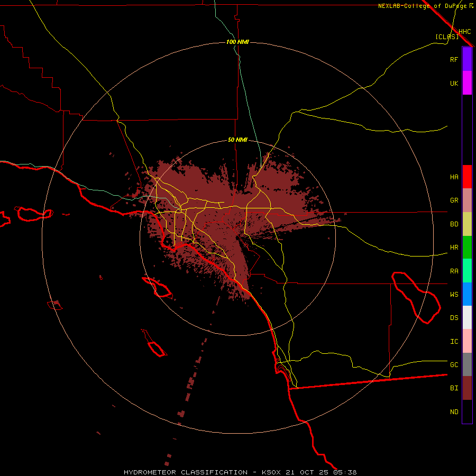Click the 100 NMI range ring label

(x=237, y=42)
